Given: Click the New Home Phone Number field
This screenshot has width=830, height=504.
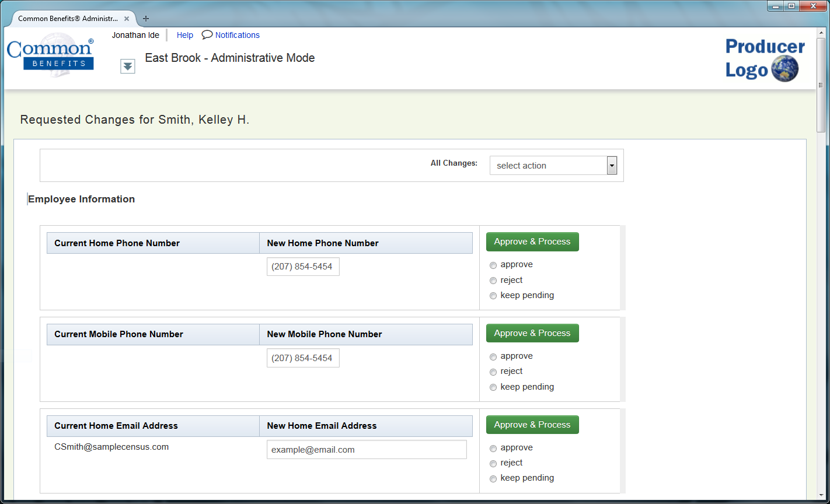Looking at the screenshot, I should (x=303, y=266).
